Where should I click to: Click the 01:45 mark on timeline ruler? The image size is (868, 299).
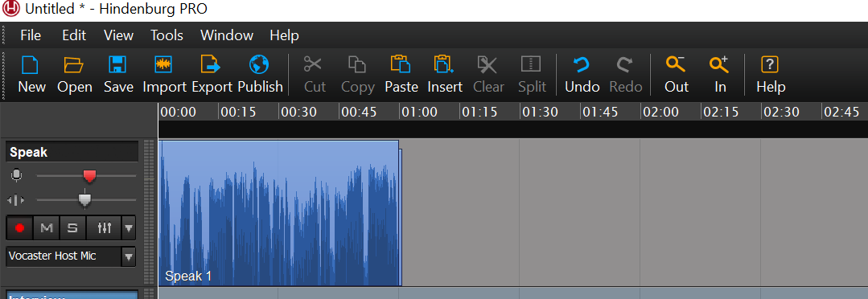coord(600,113)
